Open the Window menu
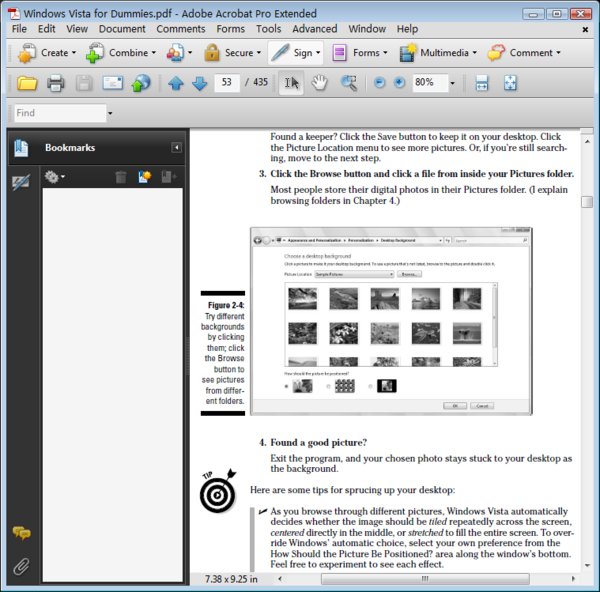This screenshot has width=600, height=592. coord(367,29)
